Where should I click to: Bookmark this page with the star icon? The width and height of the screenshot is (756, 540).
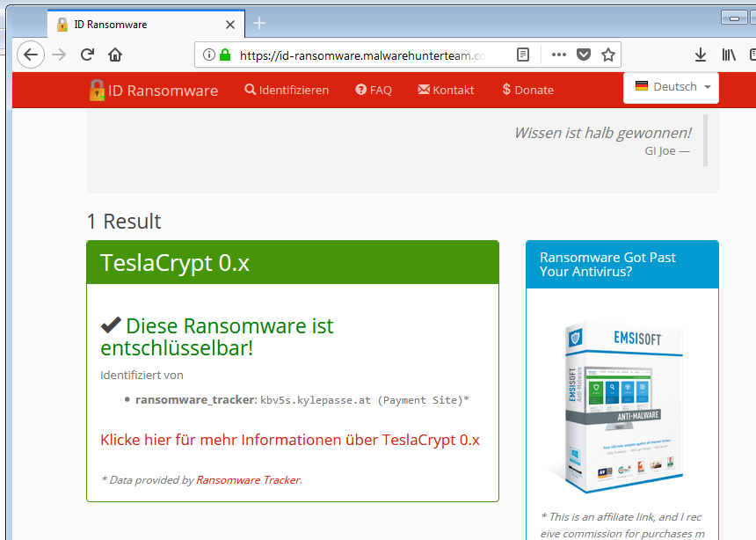point(608,55)
